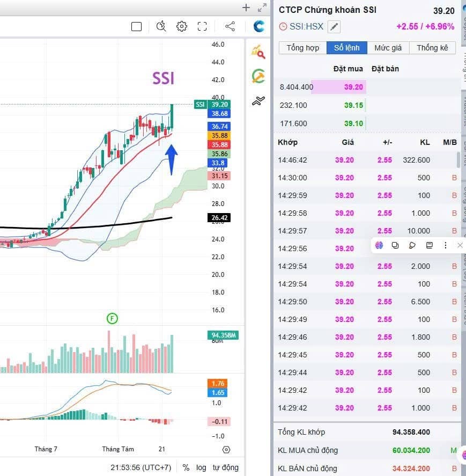
Task: Enter fullscreen chart mode icon
Action: (x=202, y=26)
